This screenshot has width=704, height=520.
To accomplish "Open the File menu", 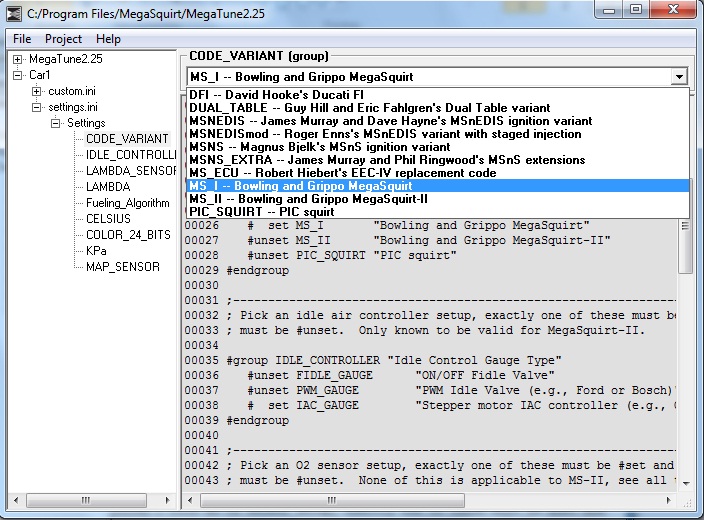I will tap(22, 39).
